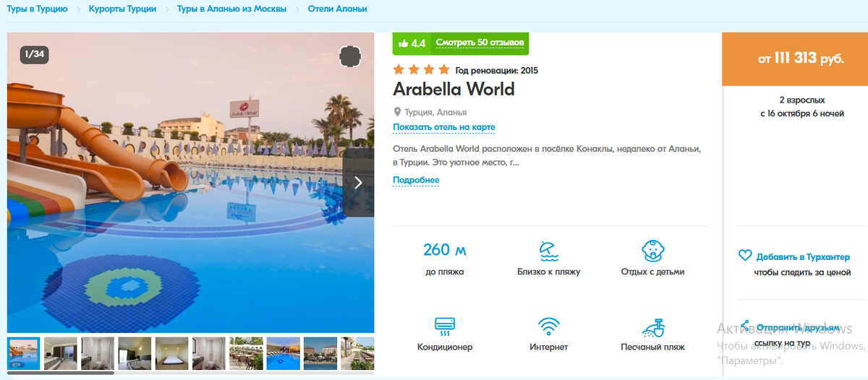Image resolution: width=868 pixels, height=380 pixels.
Task: Open 'Смотреть 50 отзывов' reviews link
Action: pos(480,43)
